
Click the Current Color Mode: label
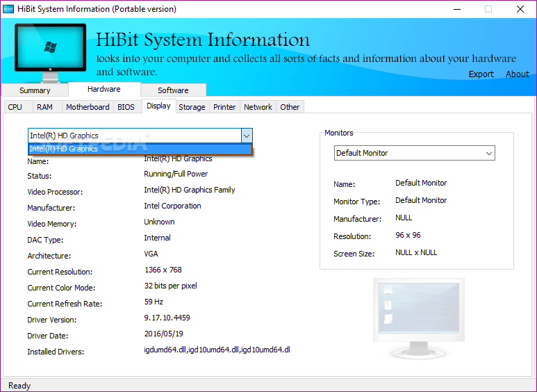(x=61, y=288)
